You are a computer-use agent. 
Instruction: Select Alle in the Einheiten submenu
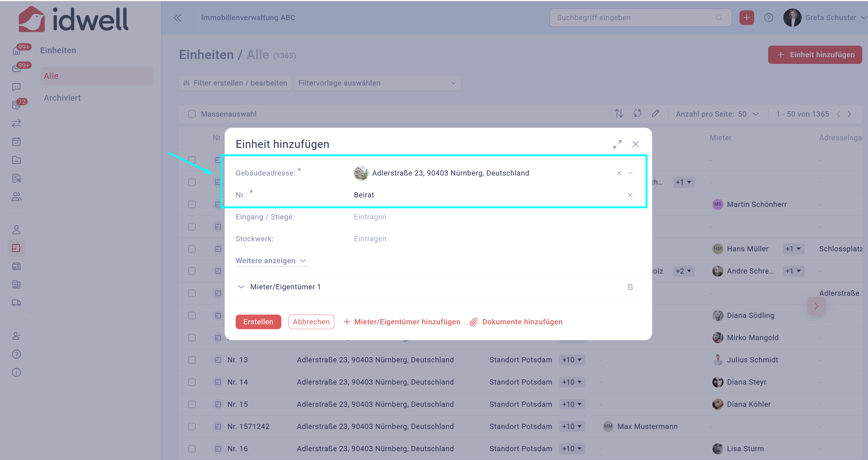tap(51, 76)
